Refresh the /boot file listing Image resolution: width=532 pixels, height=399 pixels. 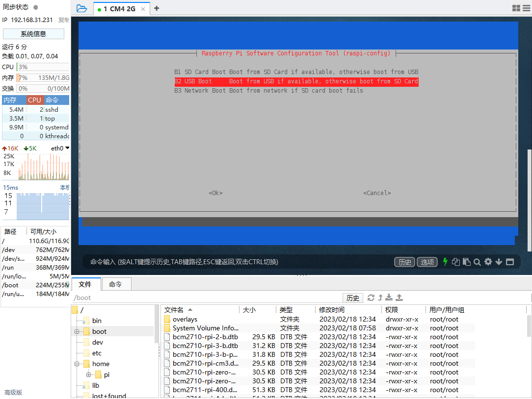(371, 298)
